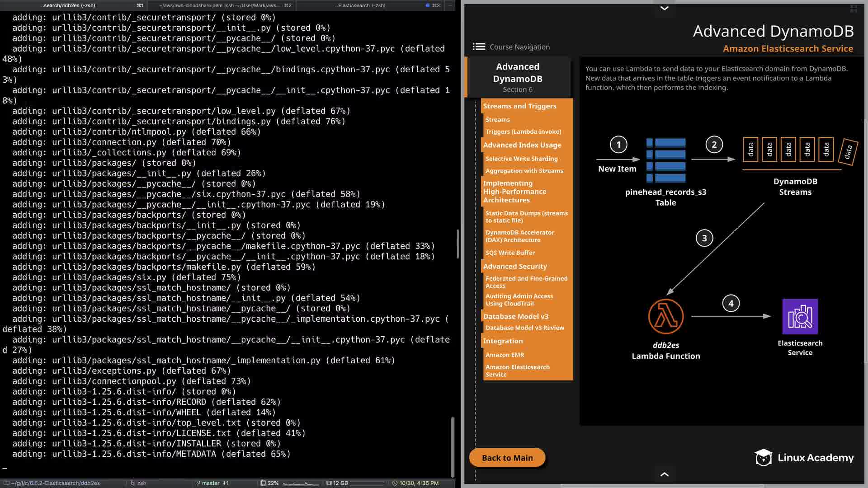The height and width of the screenshot is (488, 868).
Task: Select the Selective Write Sharding lesson
Action: [x=521, y=159]
